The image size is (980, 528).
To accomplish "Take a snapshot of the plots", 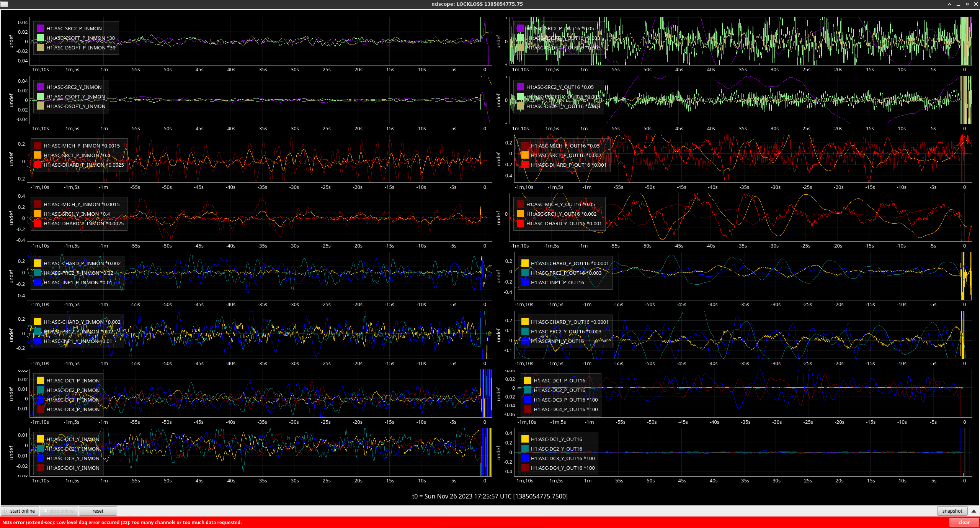I will pos(952,511).
